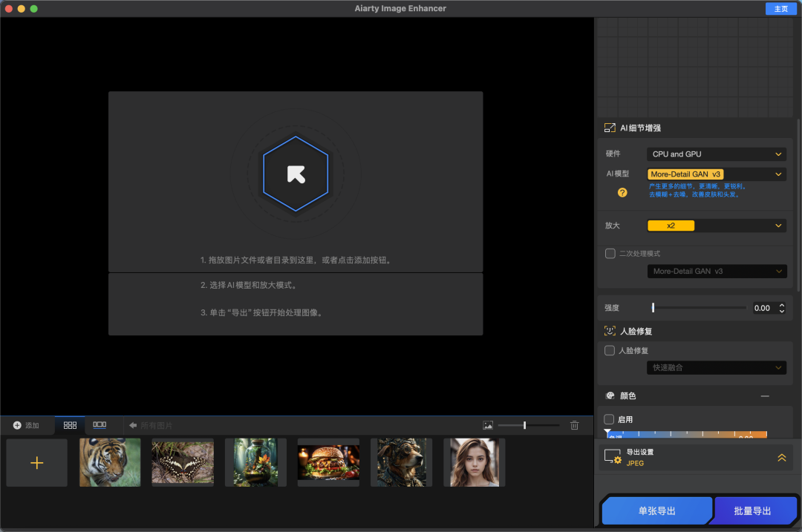
Task: Click the 批量导出 button
Action: click(x=752, y=511)
